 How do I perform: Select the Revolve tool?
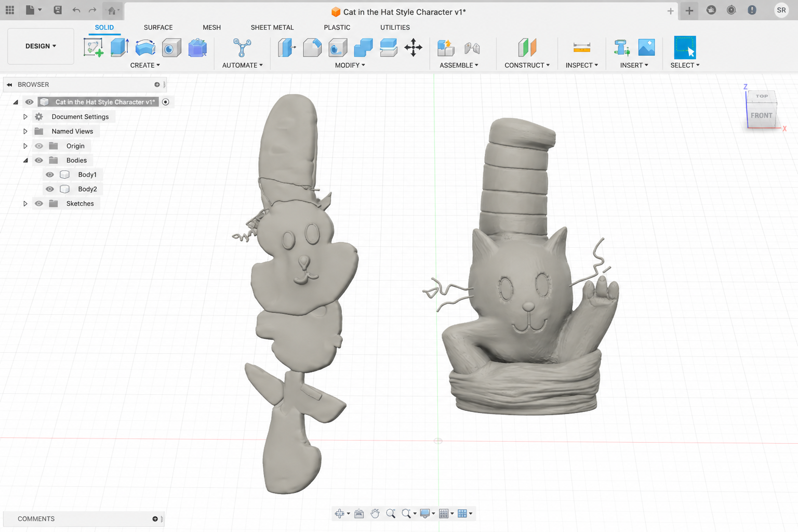[145, 47]
